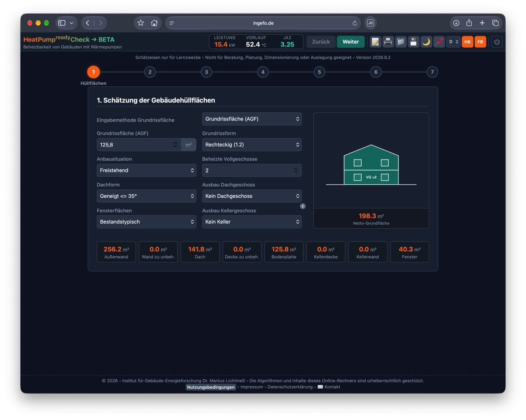Open step 7 of the wizard

click(x=432, y=72)
